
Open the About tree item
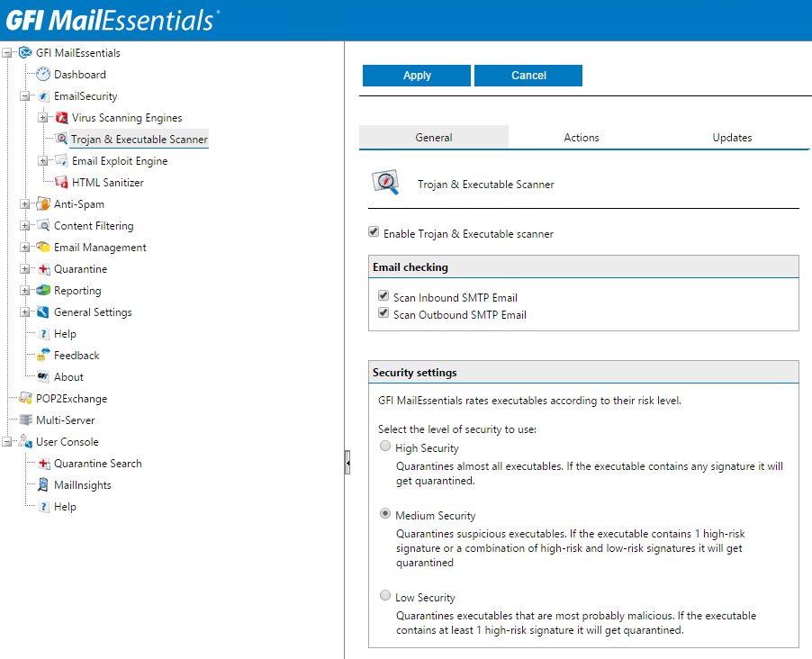tap(68, 377)
